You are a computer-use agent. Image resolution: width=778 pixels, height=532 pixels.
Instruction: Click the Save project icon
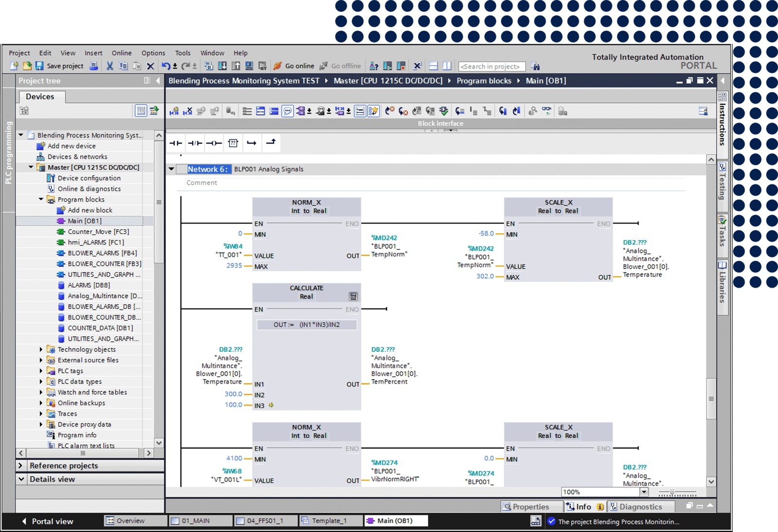tap(40, 66)
